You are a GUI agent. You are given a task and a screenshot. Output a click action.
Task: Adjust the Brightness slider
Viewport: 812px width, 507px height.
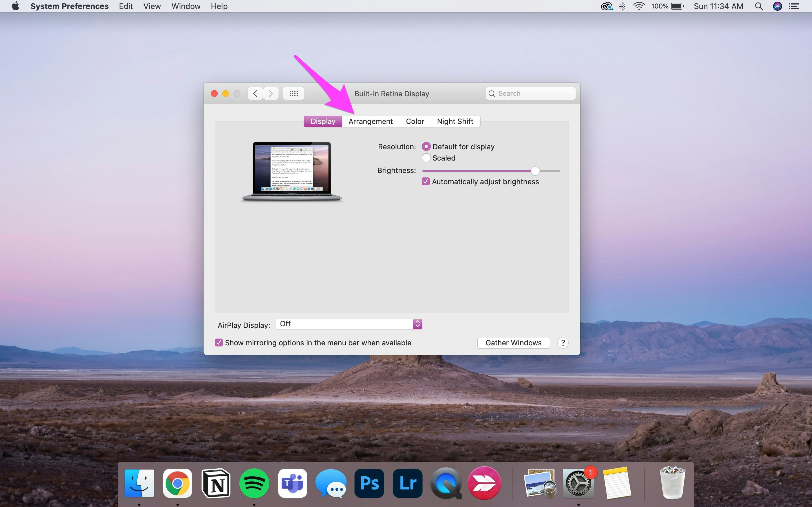click(535, 171)
